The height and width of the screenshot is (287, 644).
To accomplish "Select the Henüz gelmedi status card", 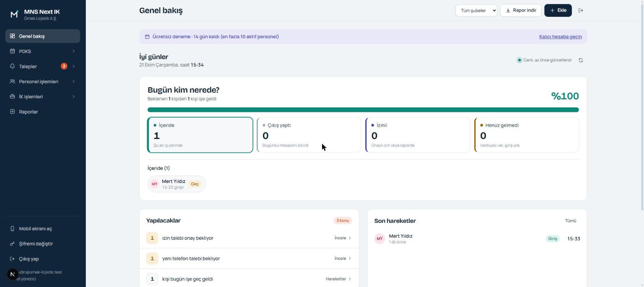I will tap(527, 135).
